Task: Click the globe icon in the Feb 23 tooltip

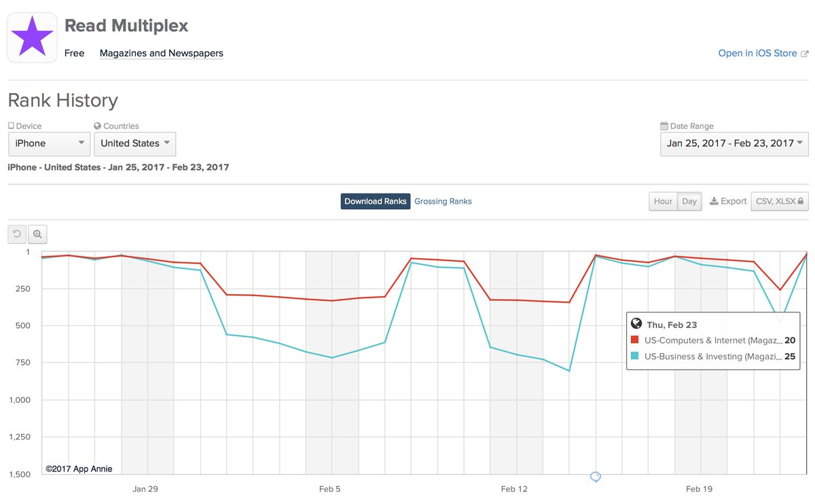Action: (636, 324)
